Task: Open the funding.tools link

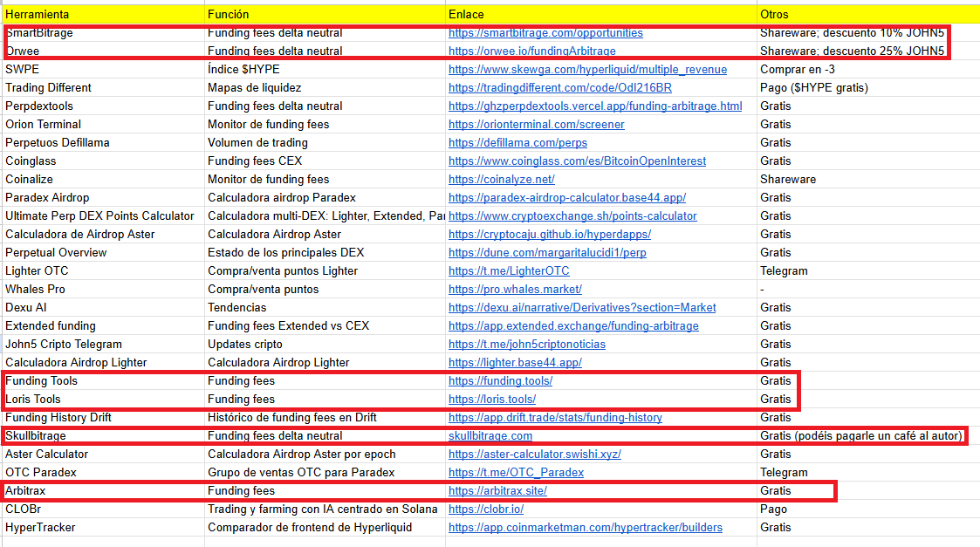Action: 500,380
